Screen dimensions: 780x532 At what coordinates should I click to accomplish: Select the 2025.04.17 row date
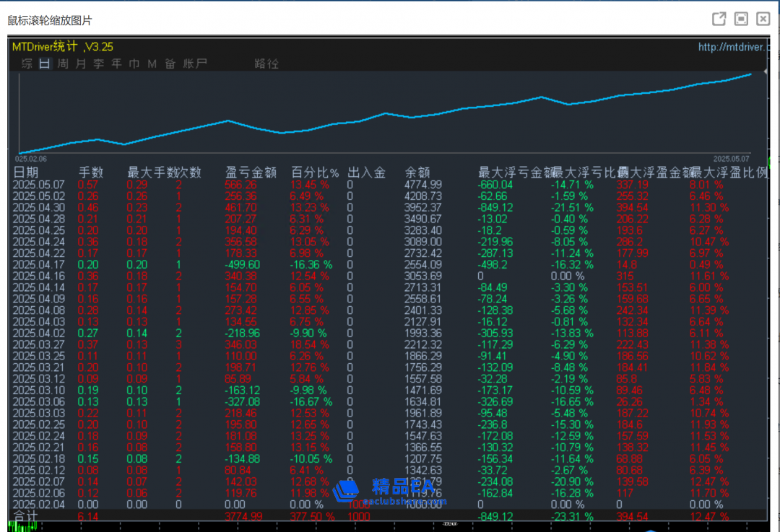click(x=39, y=265)
